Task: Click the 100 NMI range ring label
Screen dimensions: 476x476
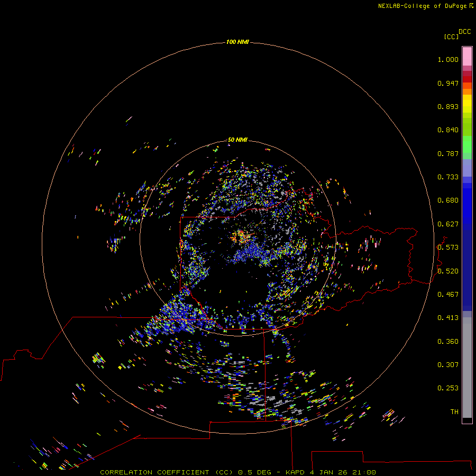Action: click(237, 42)
